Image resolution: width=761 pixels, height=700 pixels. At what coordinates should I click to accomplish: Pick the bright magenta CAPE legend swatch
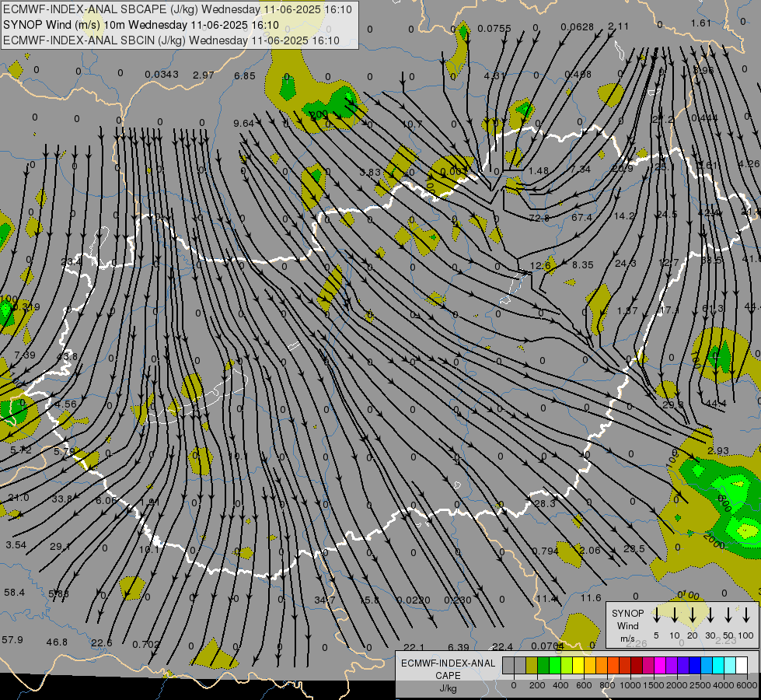point(660,666)
